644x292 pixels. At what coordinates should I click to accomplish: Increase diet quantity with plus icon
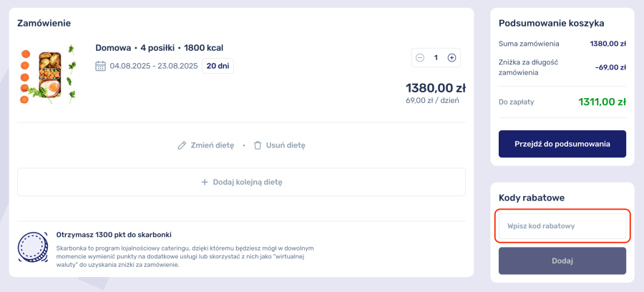click(452, 58)
